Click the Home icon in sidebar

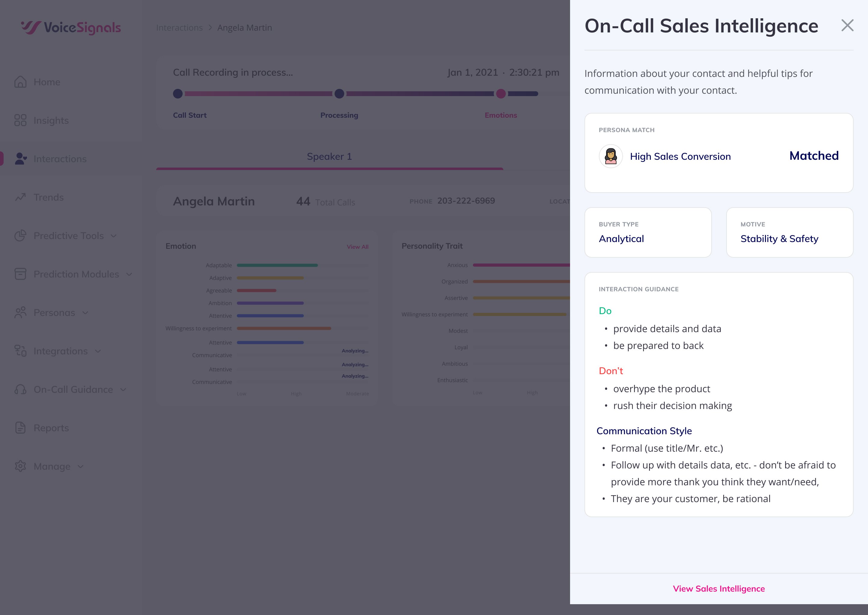coord(20,82)
